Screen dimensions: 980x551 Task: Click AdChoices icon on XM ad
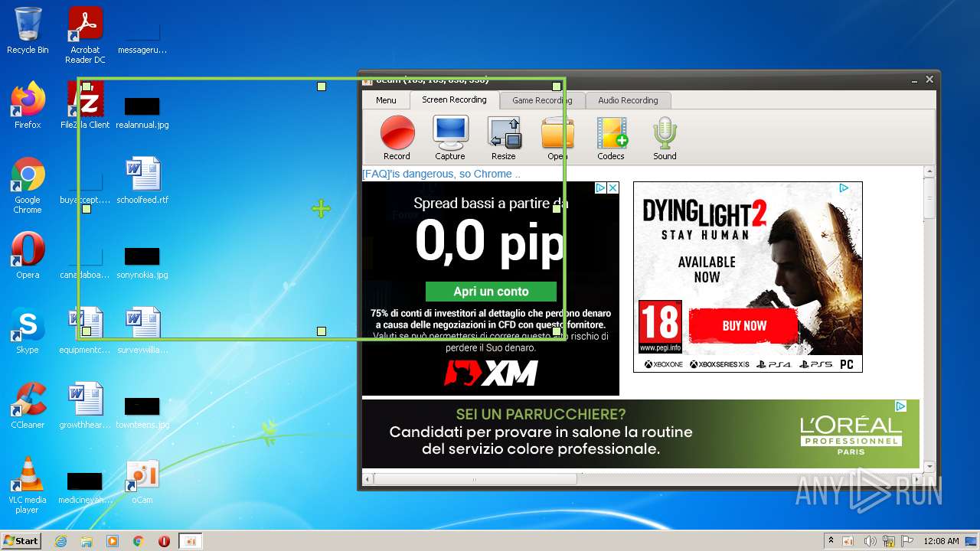click(x=601, y=188)
